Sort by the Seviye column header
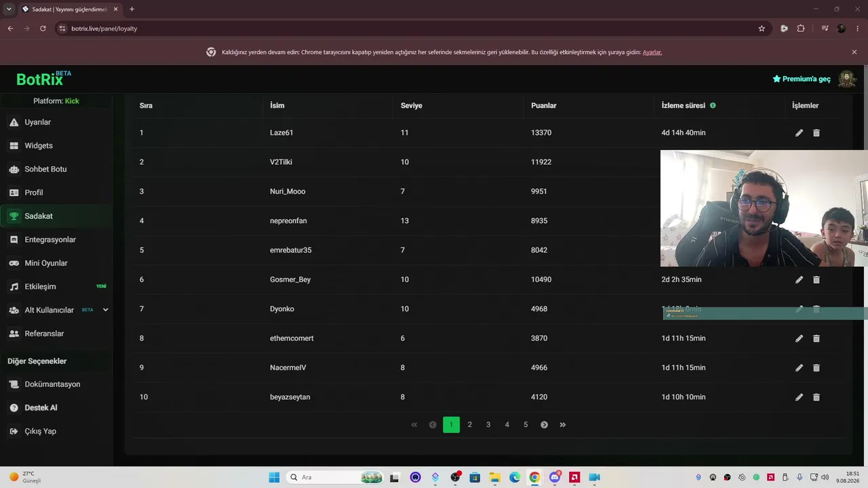This screenshot has height=488, width=868. coord(412,105)
